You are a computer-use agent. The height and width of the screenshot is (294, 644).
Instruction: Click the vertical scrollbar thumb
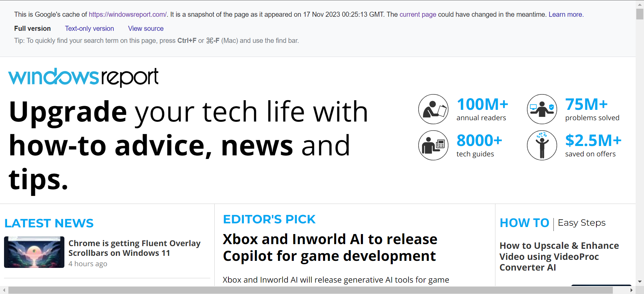[x=640, y=14]
